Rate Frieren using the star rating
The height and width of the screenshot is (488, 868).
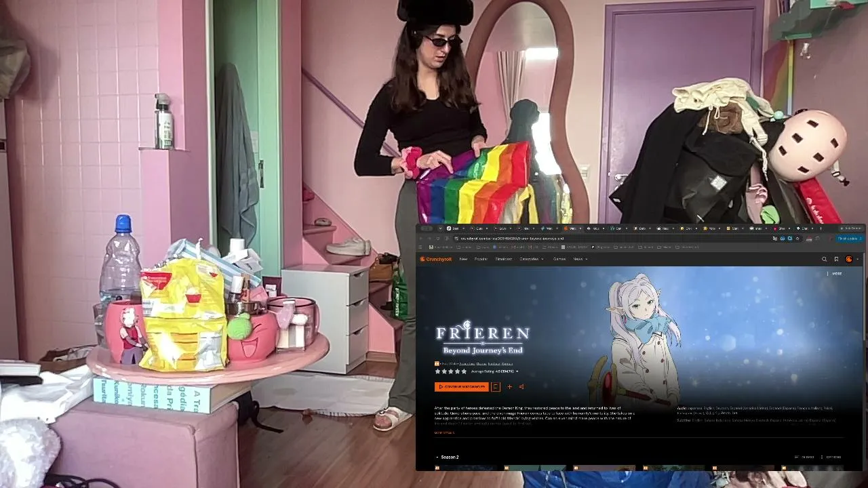point(451,371)
